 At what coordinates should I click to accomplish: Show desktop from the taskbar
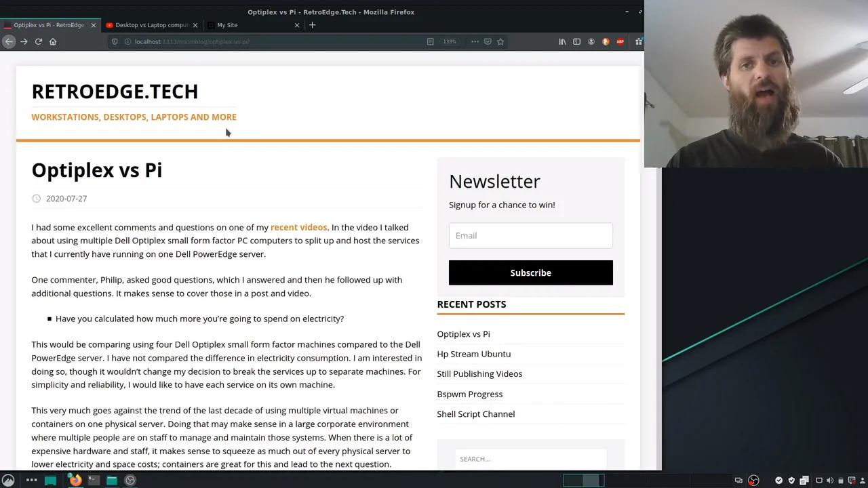click(x=50, y=480)
